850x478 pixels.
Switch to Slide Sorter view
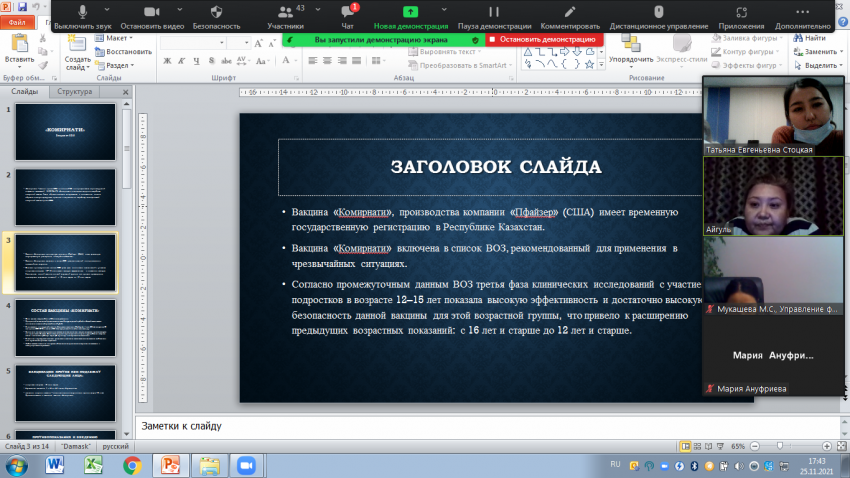pos(698,446)
